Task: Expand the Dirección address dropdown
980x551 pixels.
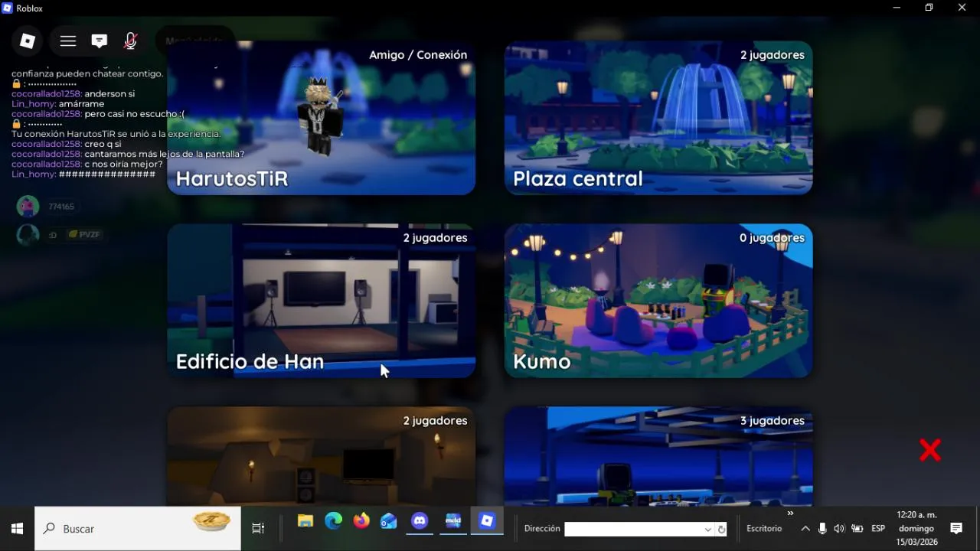Action: [x=708, y=530]
